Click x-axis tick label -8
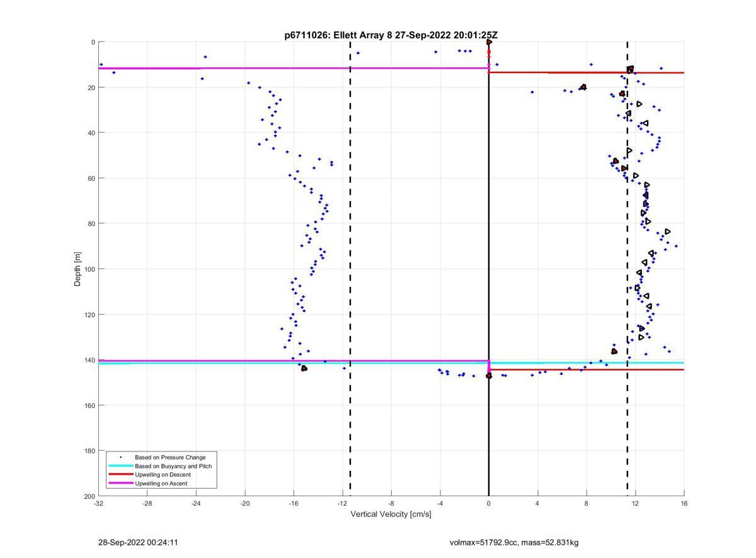Image resolution: width=756 pixels, height=558 pixels. tap(391, 503)
